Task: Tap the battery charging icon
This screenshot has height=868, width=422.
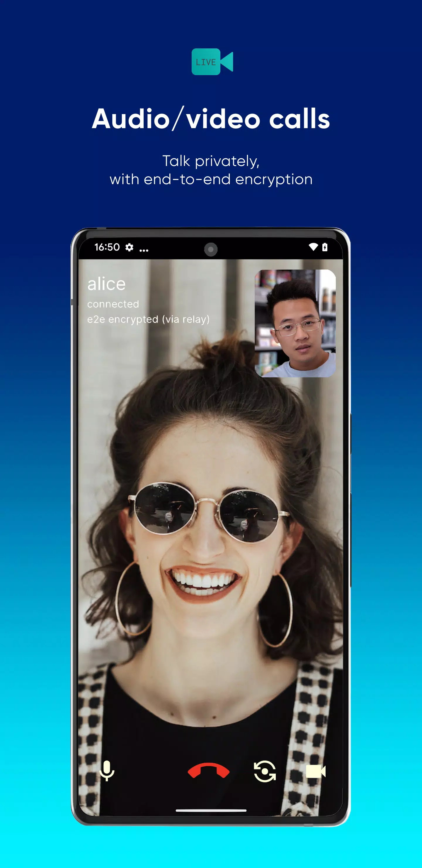Action: 325,247
